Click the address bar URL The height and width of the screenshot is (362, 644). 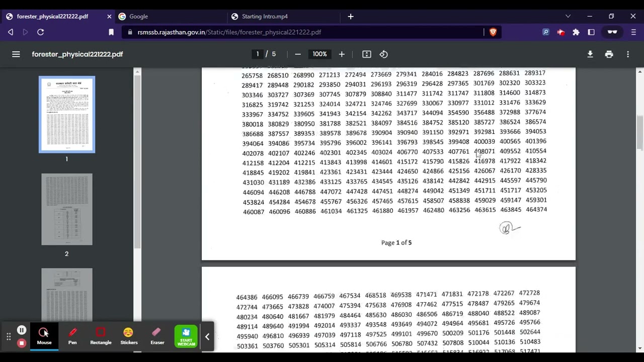(229, 32)
